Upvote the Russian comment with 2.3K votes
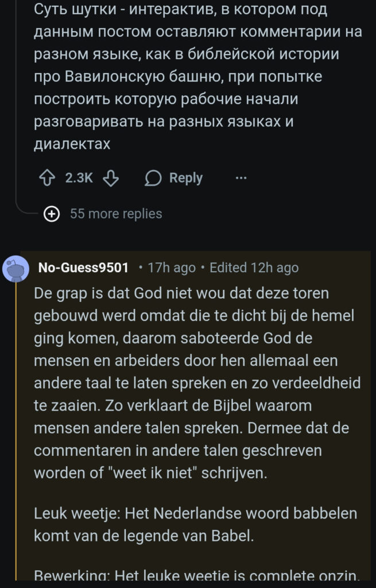Viewport: 376px width, 588px height. (45, 178)
